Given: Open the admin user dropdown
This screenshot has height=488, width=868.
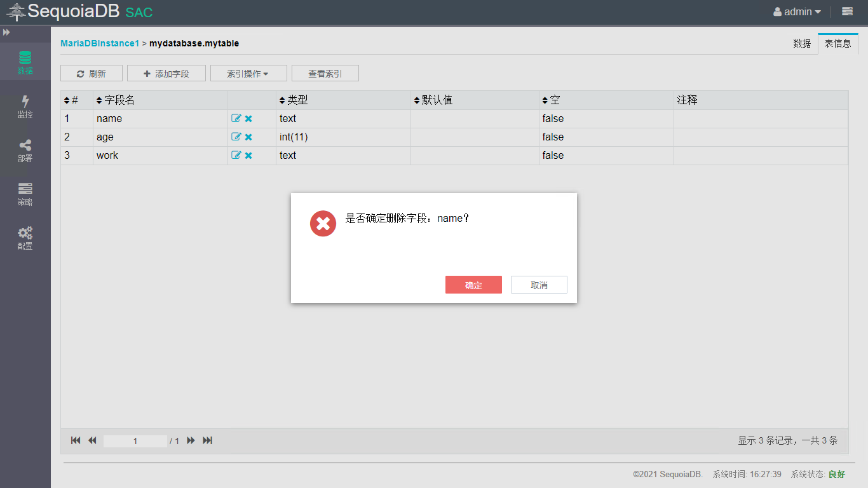Looking at the screenshot, I should (x=797, y=11).
